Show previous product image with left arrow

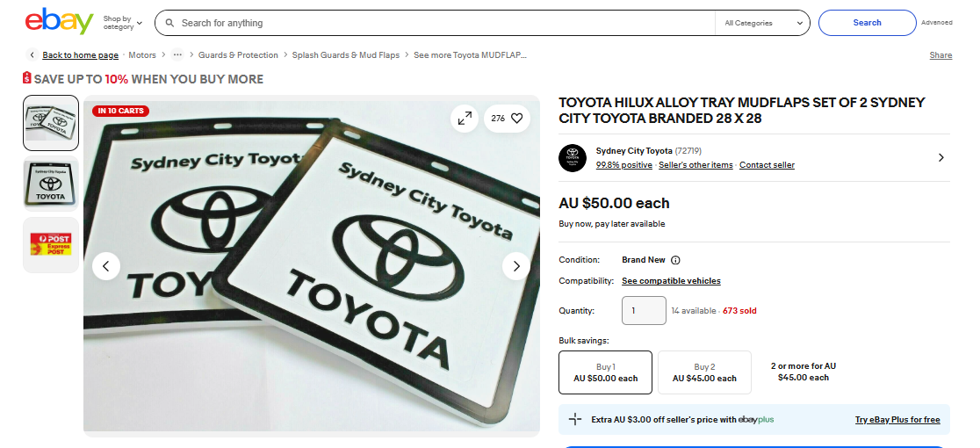tap(106, 265)
